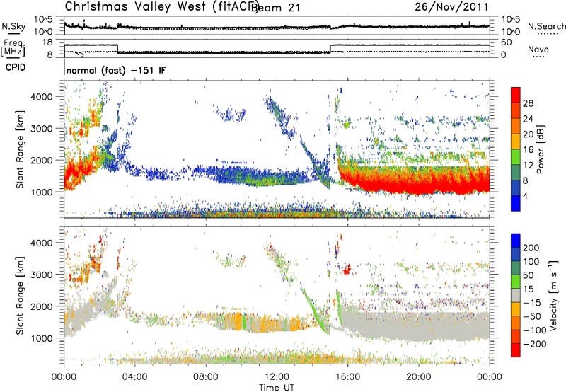This screenshot has height=392, width=566.
Task: Click the "60" Nave axis label
Action: 507,42
